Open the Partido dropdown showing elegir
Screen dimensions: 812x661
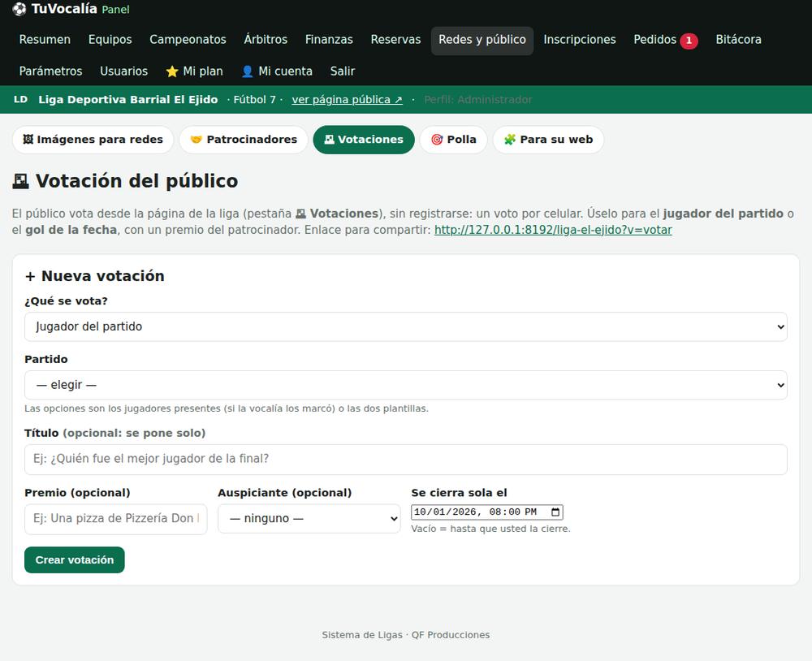[406, 385]
